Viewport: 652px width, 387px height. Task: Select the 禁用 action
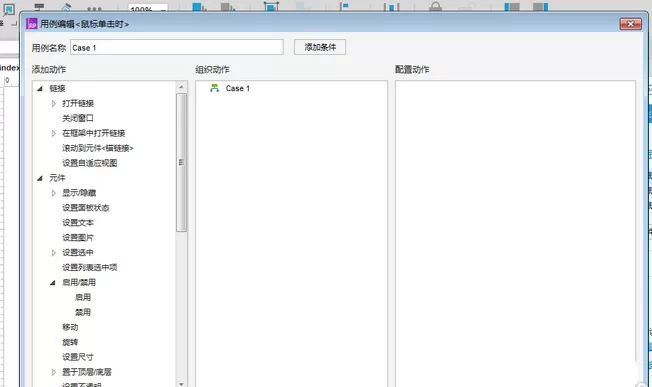(x=83, y=313)
